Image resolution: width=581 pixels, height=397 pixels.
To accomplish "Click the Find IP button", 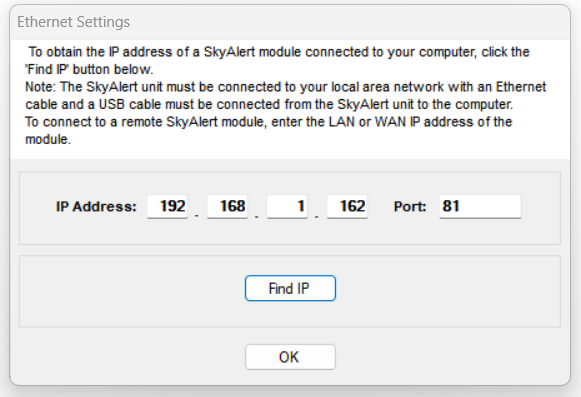I will point(290,288).
